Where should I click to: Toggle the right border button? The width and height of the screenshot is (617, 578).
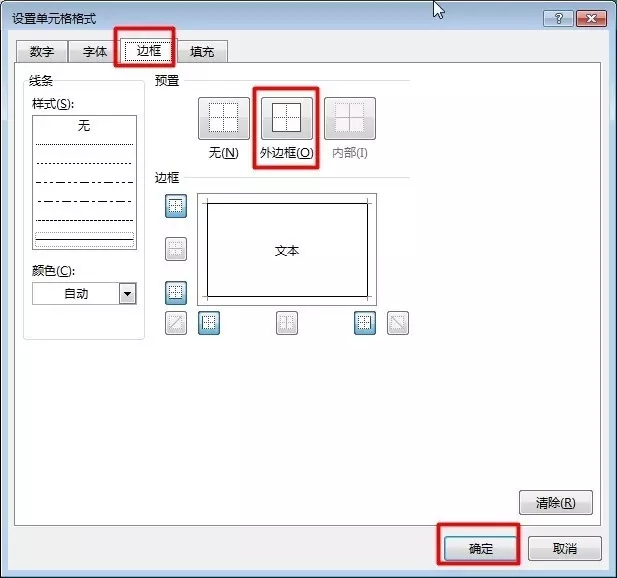pos(365,323)
